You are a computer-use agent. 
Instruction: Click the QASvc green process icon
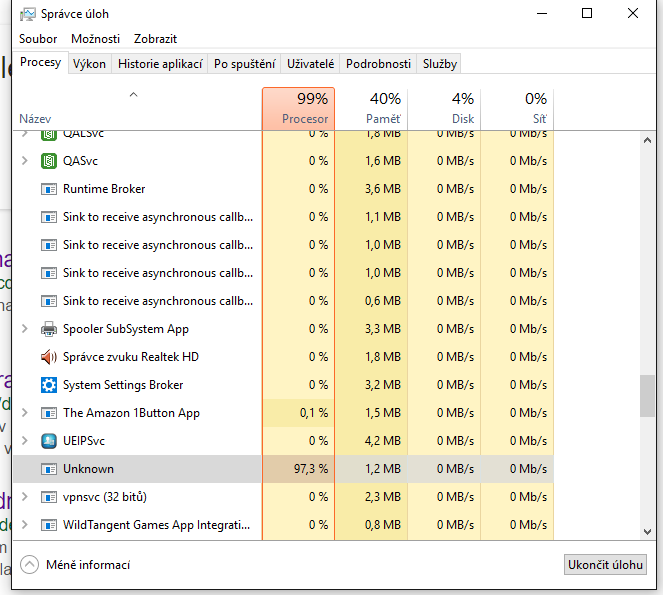[48, 161]
